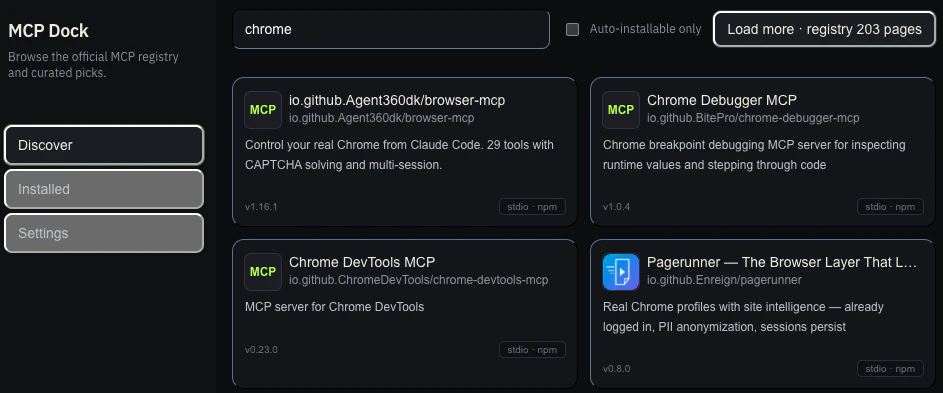Click the Pagerunner blue app icon
The height and width of the screenshot is (393, 943).
tap(621, 271)
